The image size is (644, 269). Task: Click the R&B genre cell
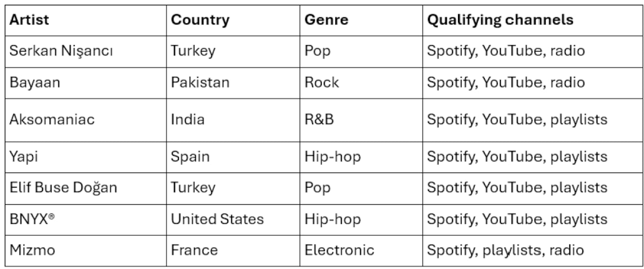pyautogui.click(x=361, y=120)
